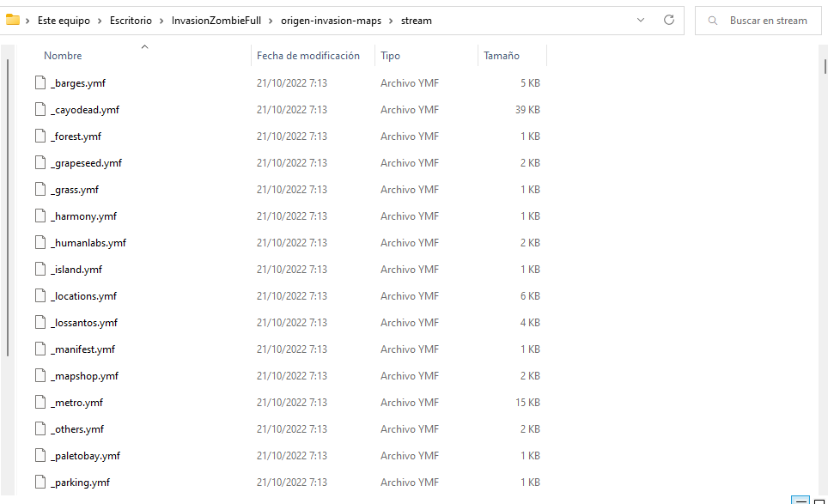
Task: Select file name _others.ymf
Action: coord(77,428)
